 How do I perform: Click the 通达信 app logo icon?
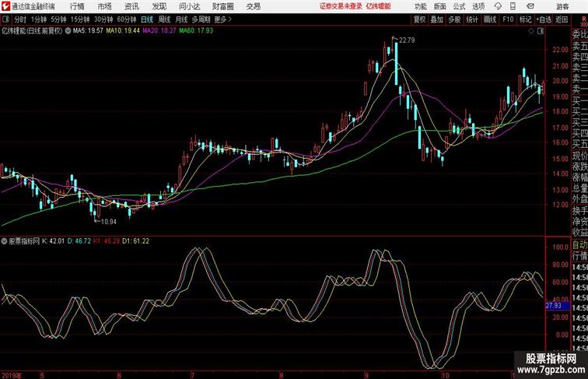[5, 6]
